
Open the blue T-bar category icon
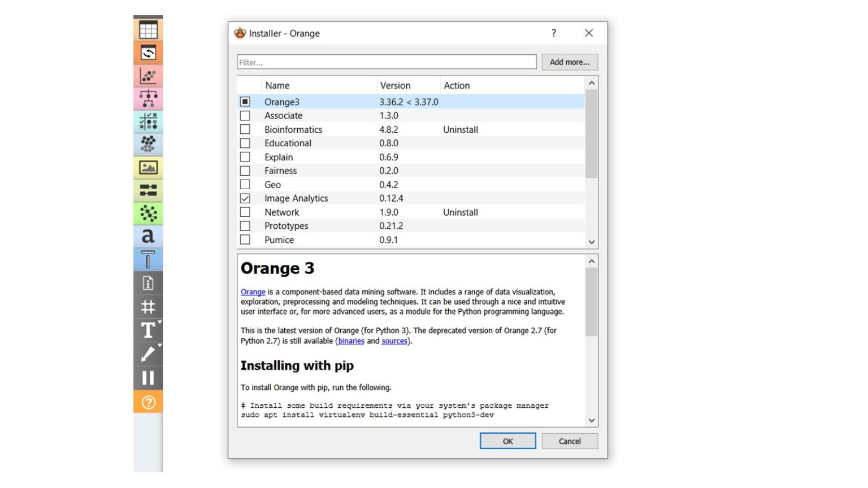tap(148, 259)
